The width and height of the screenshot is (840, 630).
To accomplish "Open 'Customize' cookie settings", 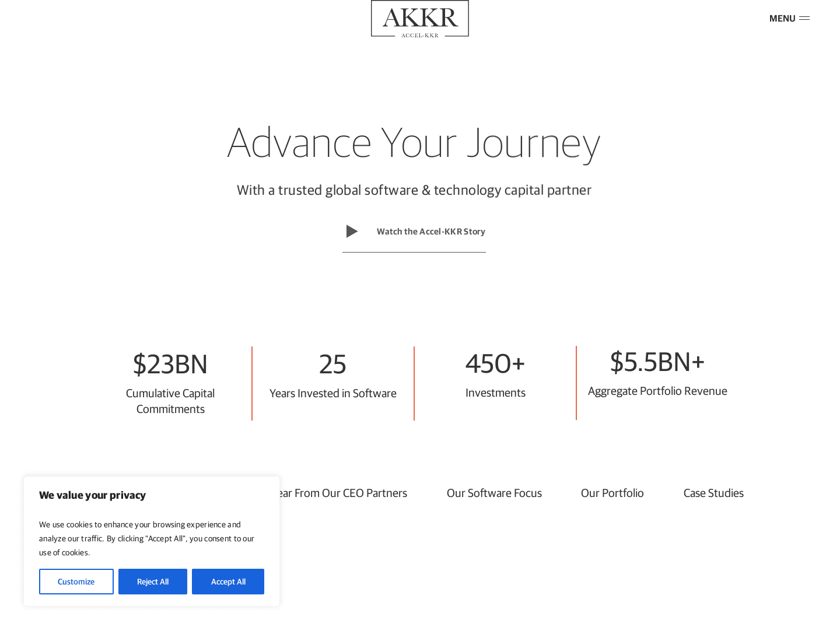I will 76,582.
